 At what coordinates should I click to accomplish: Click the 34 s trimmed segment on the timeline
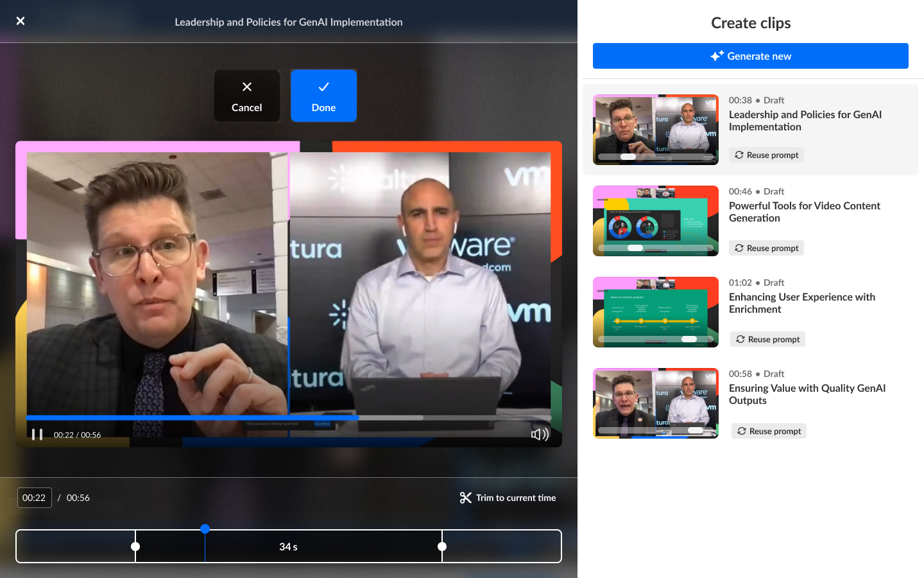coord(289,547)
